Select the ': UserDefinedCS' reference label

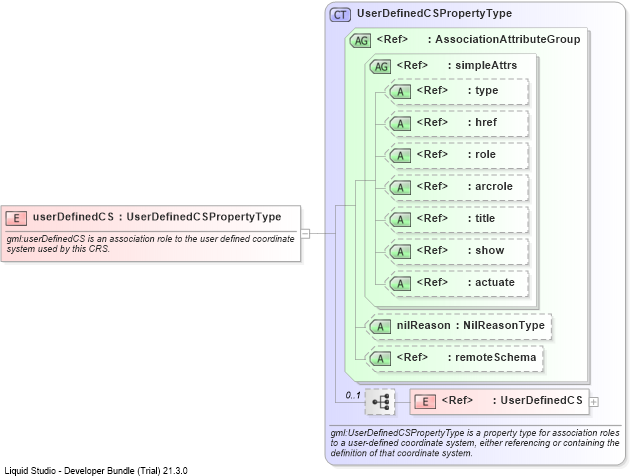[538, 400]
